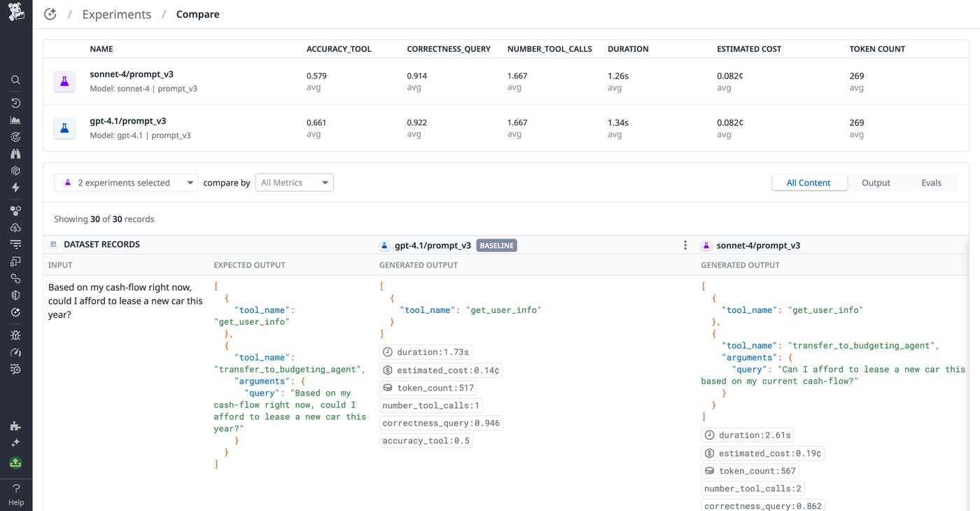Screen dimensions: 980x511
Task: Click the ACCURACY_TOOL column header
Action: click(339, 49)
